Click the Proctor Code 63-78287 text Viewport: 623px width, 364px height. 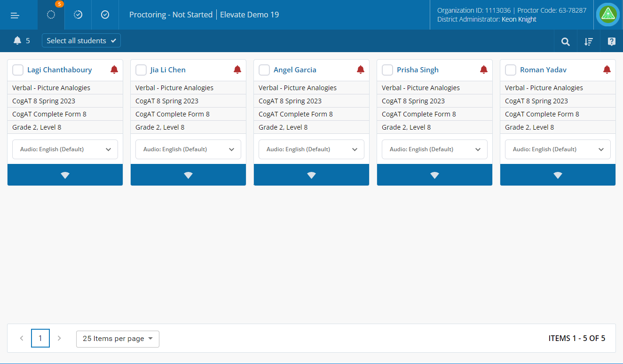pos(552,10)
